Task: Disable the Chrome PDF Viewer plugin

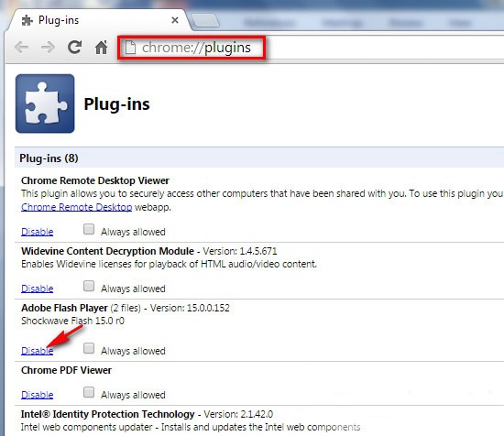Action: [38, 395]
